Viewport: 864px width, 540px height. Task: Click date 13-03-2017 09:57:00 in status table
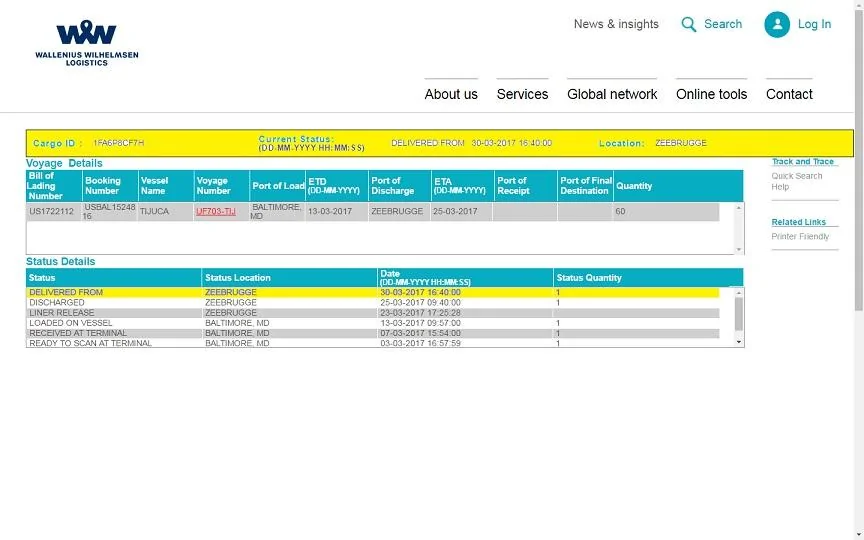click(420, 323)
